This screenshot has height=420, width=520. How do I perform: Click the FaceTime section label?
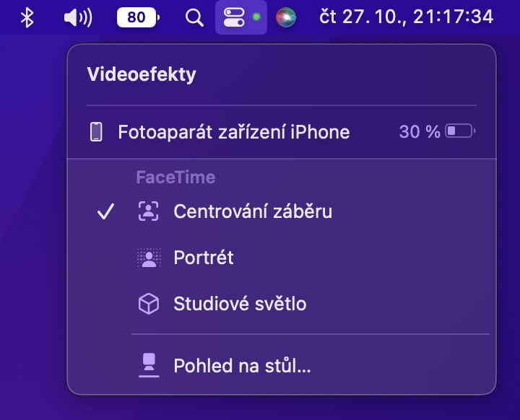(x=175, y=178)
